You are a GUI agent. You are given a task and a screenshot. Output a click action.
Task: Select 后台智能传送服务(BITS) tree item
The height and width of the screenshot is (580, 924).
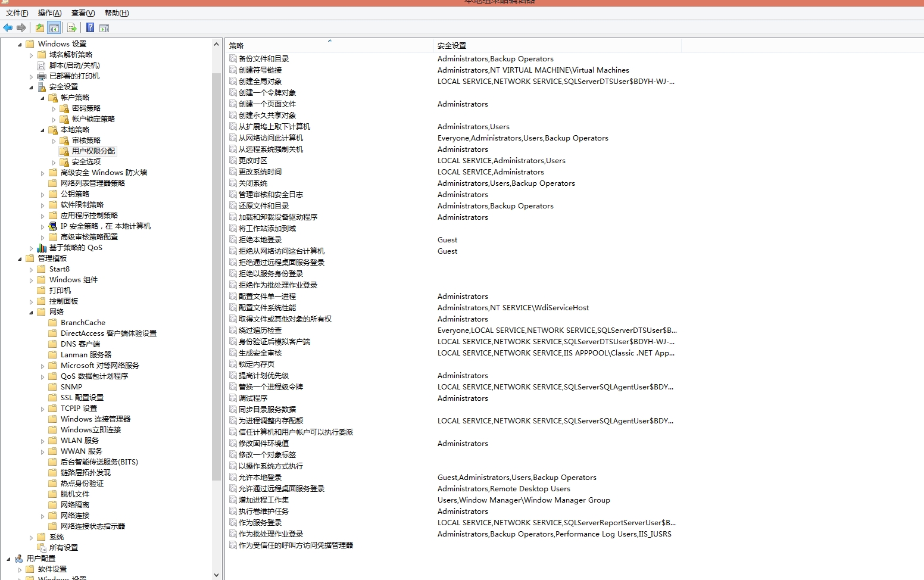(x=99, y=462)
